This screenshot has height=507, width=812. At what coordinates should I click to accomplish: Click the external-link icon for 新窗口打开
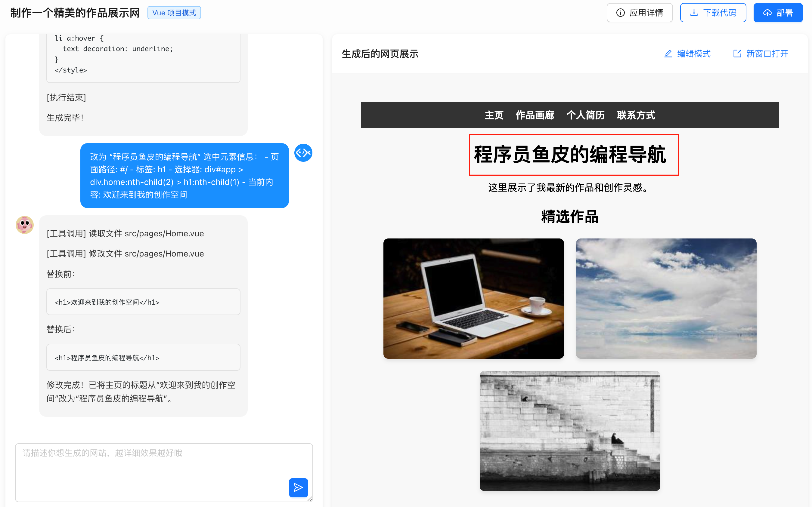(737, 54)
